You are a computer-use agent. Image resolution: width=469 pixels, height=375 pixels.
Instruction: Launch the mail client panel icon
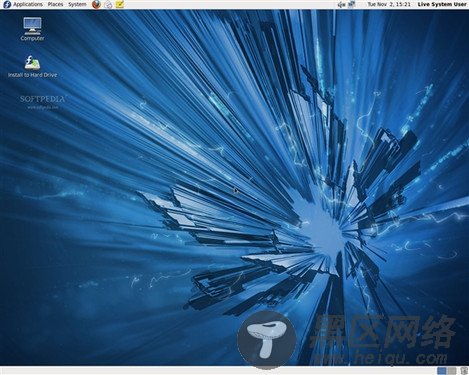pyautogui.click(x=108, y=4)
